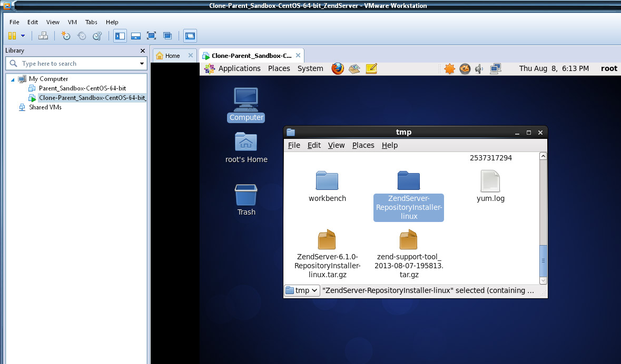
Task: Open the VMware View menu
Action: (53, 22)
